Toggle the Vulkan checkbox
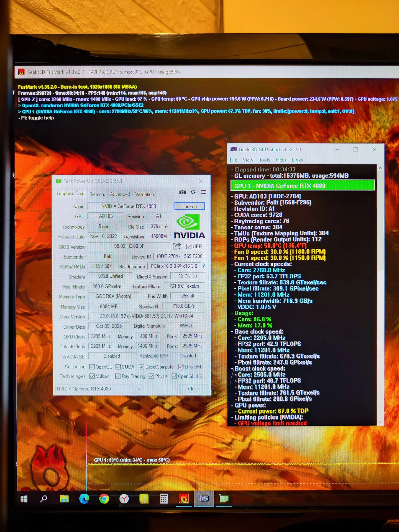This screenshot has width=399, height=532. 92,376
